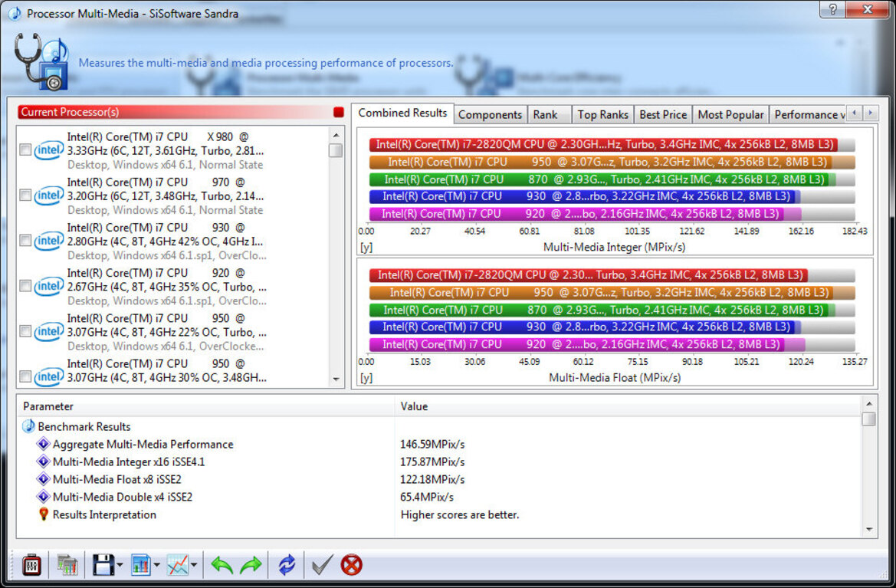Open the Most Popular tab
Viewport: 896px width, 588px height.
click(x=730, y=115)
